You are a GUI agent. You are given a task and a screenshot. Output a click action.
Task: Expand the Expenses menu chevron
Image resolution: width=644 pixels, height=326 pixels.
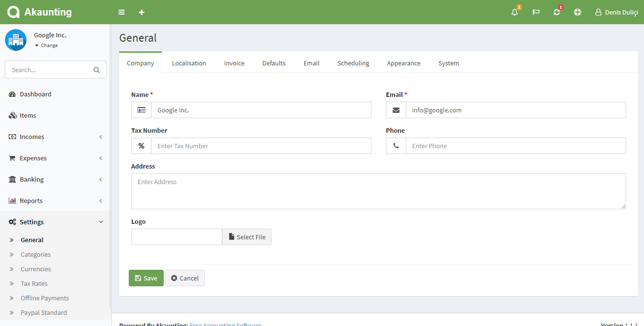[101, 158]
